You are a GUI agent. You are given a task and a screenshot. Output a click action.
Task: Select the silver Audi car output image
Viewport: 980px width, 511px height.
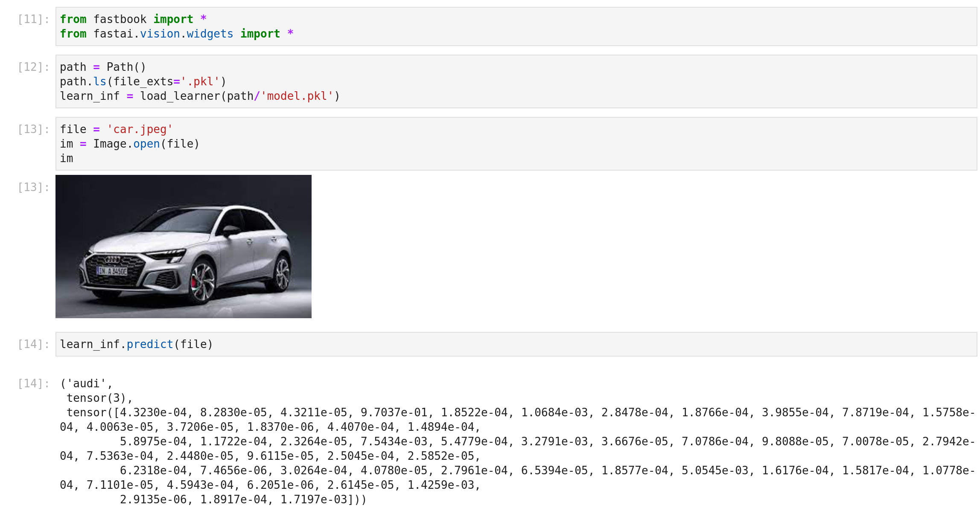point(184,247)
